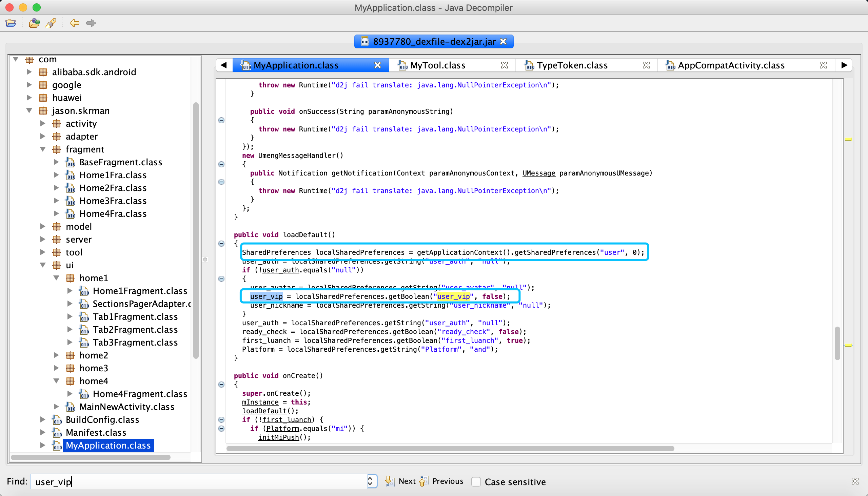Click the Open Type toolbar icon

(35, 23)
